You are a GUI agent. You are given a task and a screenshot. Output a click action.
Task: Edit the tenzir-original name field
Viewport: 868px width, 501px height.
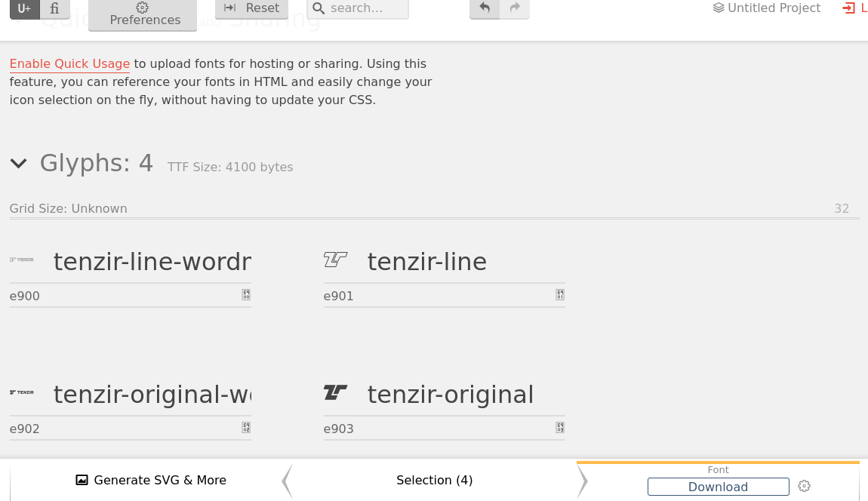[466, 394]
